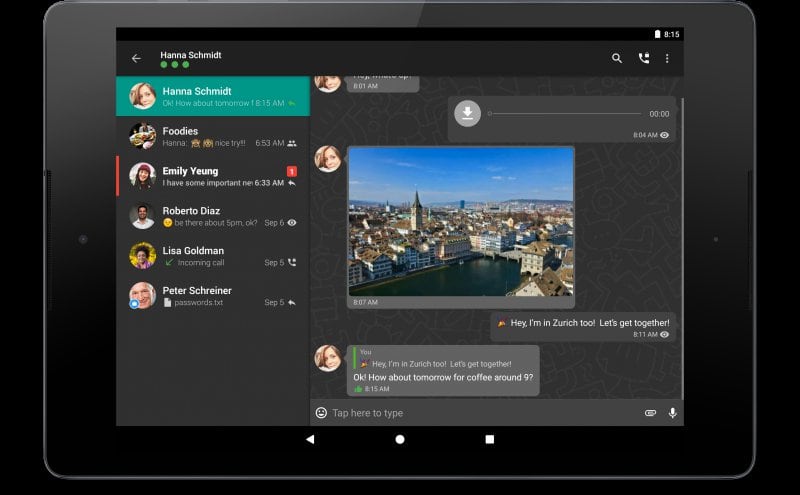This screenshot has height=495, width=800.
Task: Tap Emily Yeung's avatar
Action: click(x=142, y=176)
